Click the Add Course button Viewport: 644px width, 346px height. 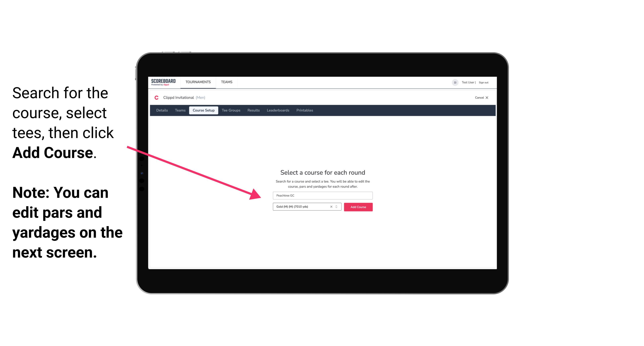pyautogui.click(x=358, y=207)
